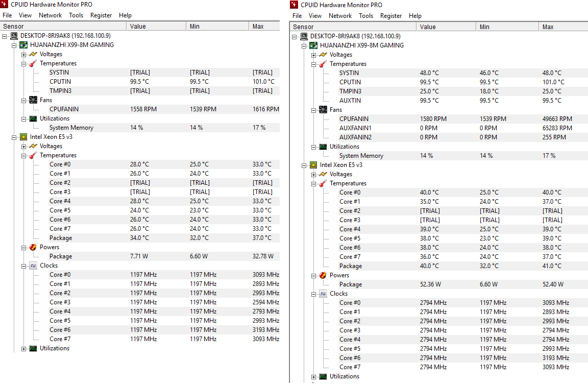The image size is (588, 384).
Task: Click Xeon Temperatures thermometer icon in right window
Action: (x=323, y=183)
